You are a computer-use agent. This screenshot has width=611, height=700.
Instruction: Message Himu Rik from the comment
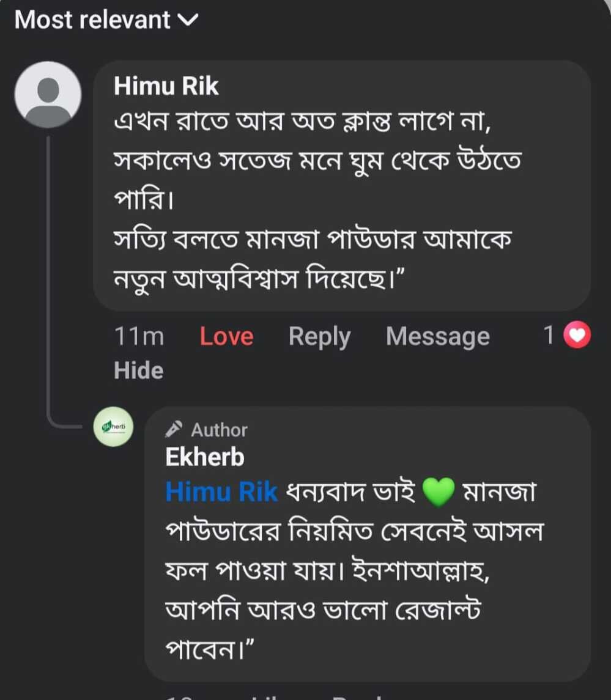pyautogui.click(x=438, y=337)
